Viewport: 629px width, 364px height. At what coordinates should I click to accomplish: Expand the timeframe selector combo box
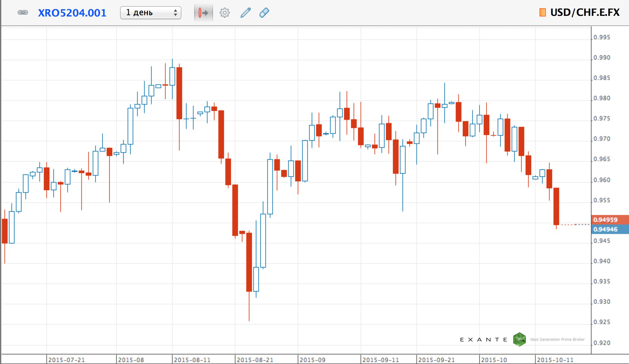coord(150,13)
